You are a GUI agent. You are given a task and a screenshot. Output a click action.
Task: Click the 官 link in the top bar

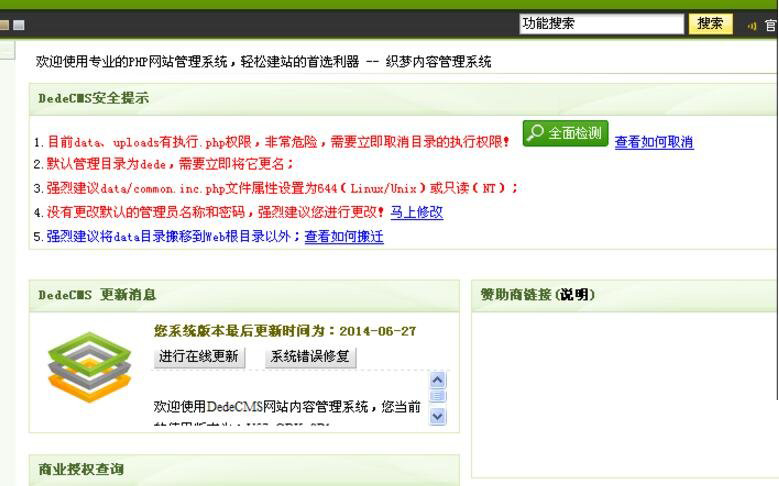tap(771, 25)
